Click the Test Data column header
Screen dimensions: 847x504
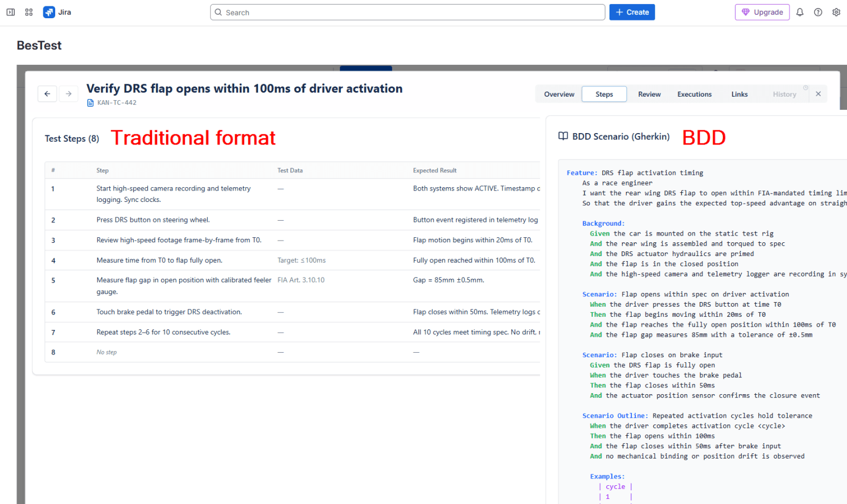click(290, 171)
